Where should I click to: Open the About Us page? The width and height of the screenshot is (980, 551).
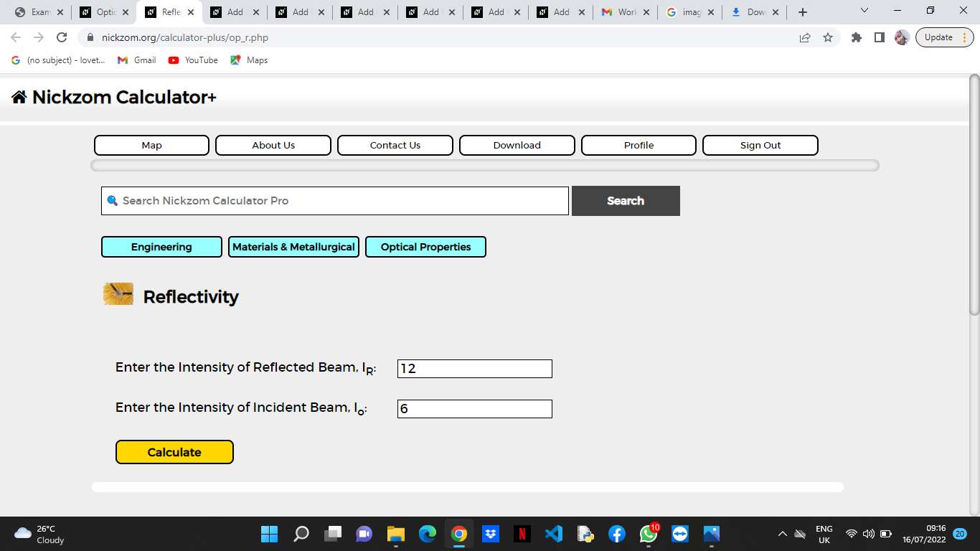273,145
